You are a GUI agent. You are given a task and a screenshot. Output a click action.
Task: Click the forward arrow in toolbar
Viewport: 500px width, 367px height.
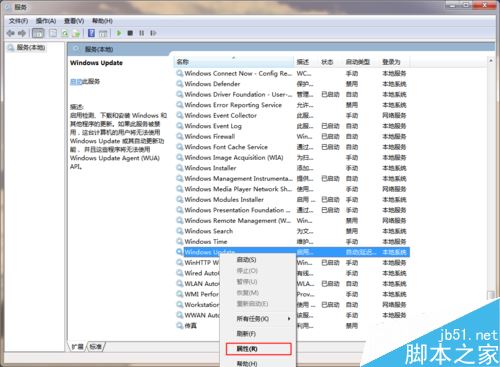click(22, 33)
